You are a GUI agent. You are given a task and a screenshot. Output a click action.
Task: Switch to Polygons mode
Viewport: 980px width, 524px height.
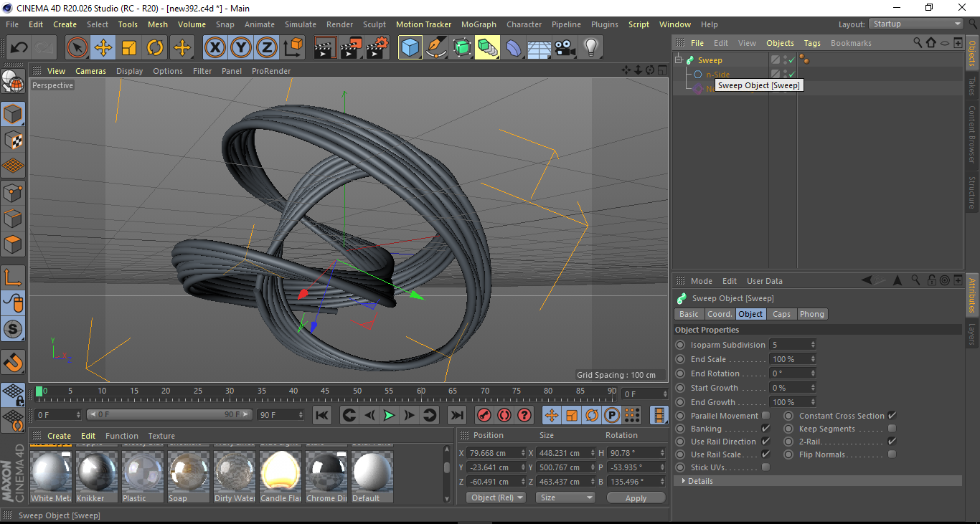tap(13, 244)
